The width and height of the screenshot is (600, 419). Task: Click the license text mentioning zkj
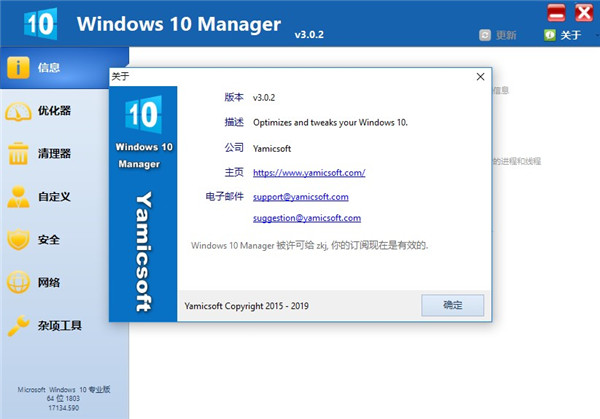[309, 245]
